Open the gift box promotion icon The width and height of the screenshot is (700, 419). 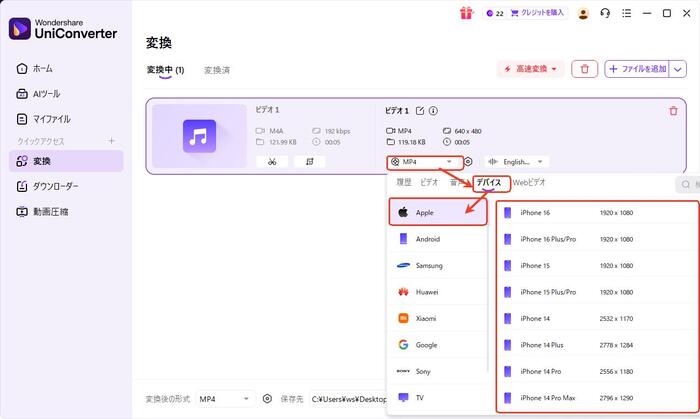[x=466, y=13]
